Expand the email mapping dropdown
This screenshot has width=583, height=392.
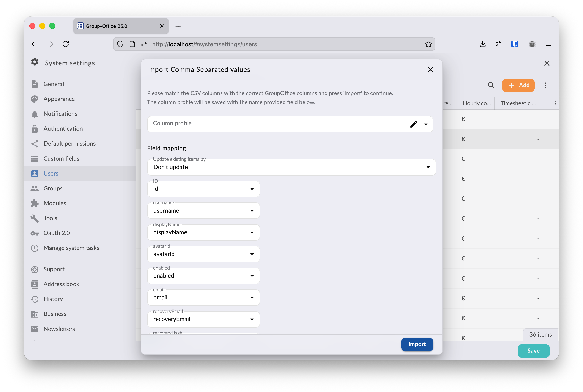(x=252, y=298)
